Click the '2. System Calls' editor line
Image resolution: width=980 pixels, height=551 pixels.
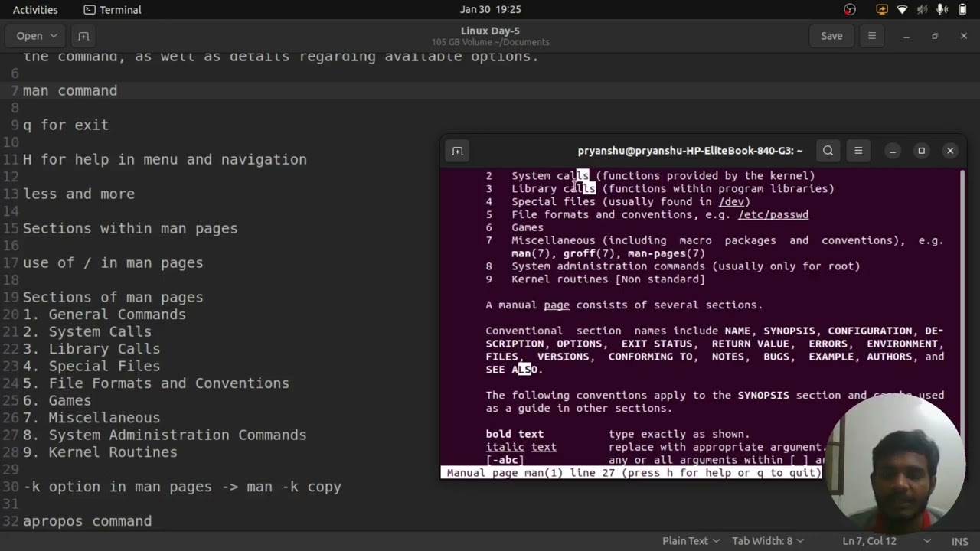coord(87,331)
